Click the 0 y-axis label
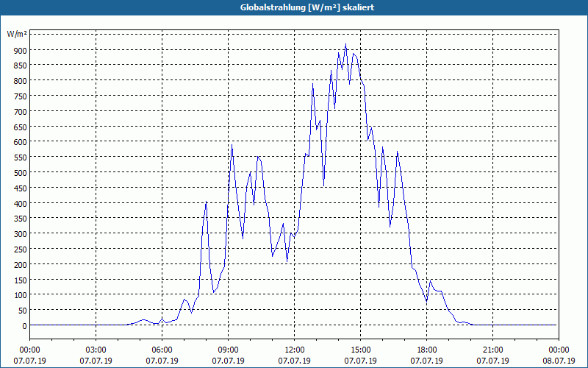 24,326
